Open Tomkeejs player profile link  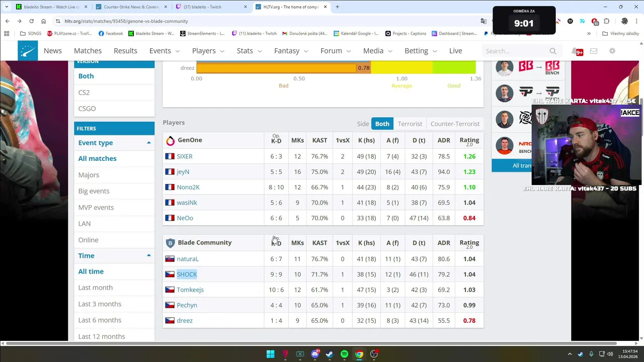[x=190, y=290]
